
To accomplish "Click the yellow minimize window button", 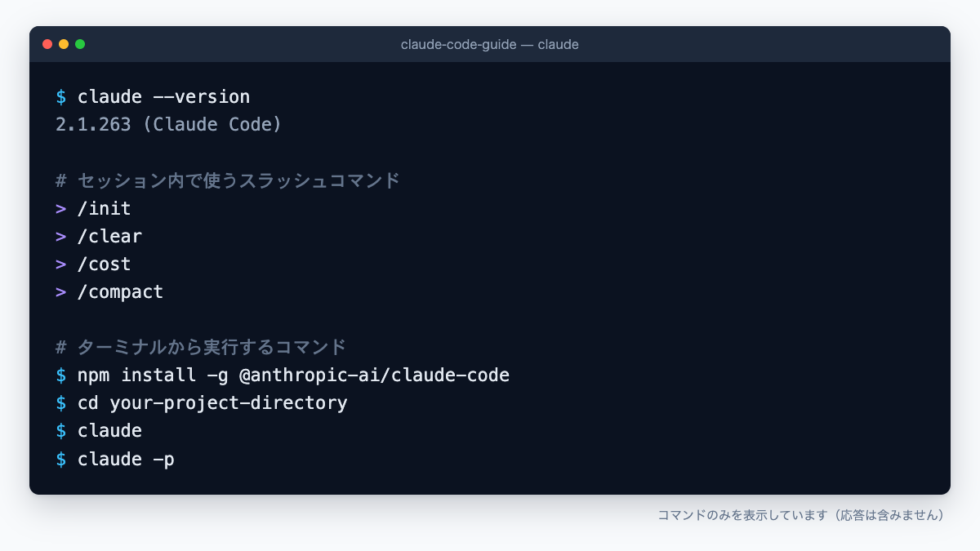I will (64, 44).
